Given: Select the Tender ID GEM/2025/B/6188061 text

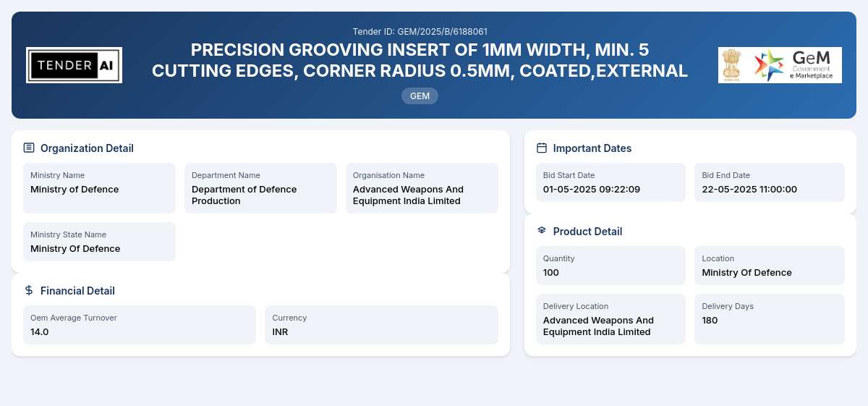Looking at the screenshot, I should coord(420,32).
